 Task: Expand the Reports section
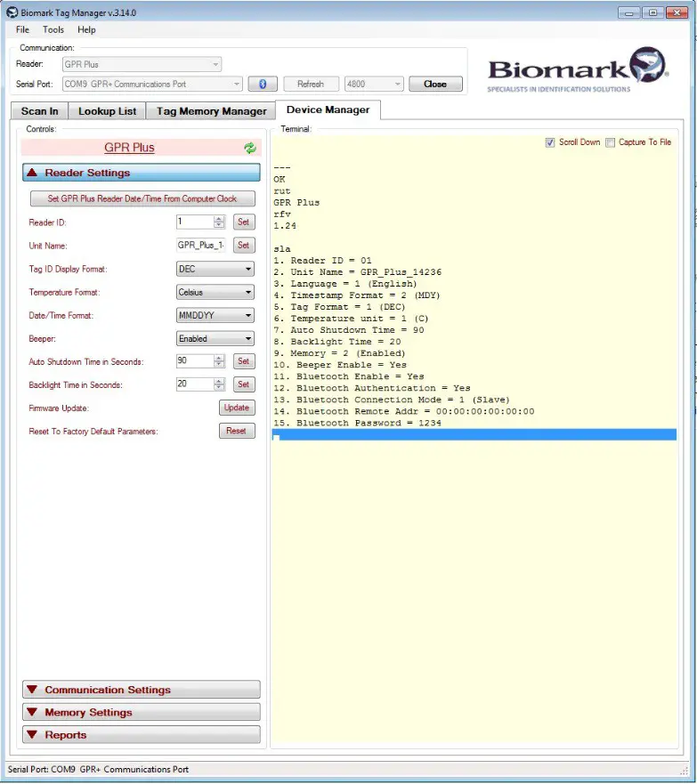point(141,734)
